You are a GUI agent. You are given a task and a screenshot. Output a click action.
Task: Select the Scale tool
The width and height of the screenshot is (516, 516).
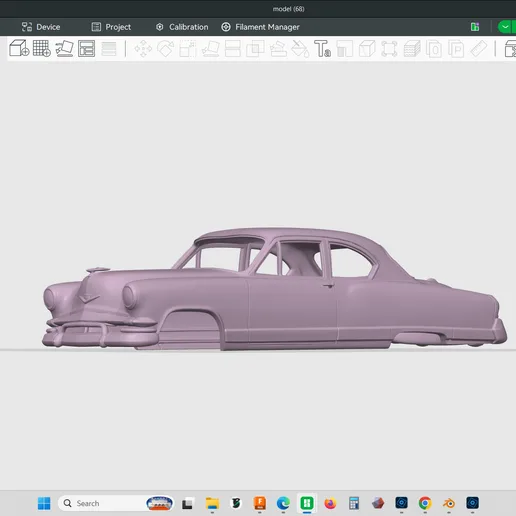(x=188, y=49)
